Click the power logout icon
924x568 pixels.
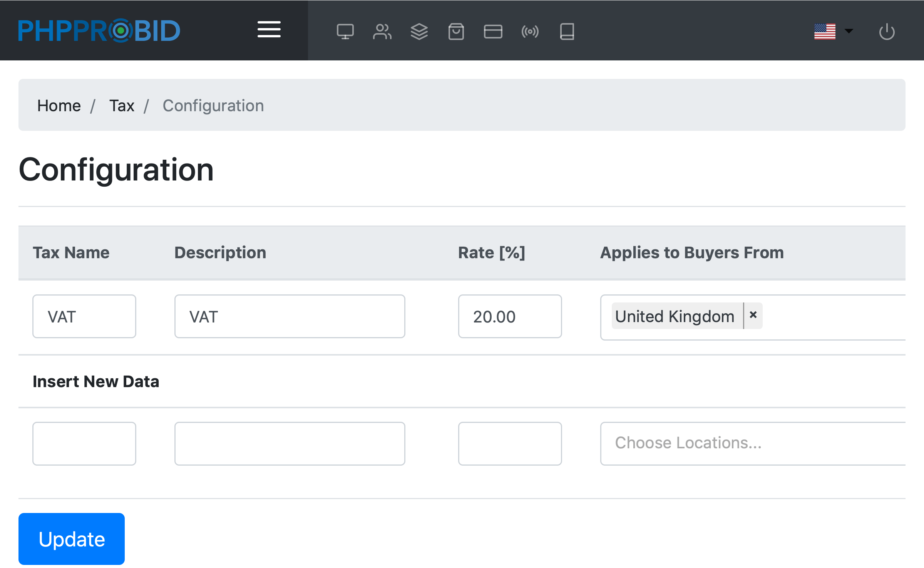pos(887,32)
